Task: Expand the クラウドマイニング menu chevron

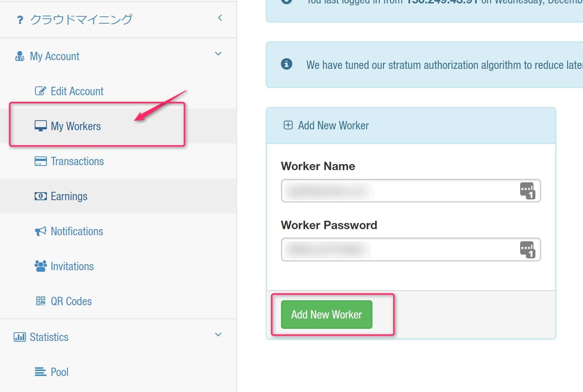Action: tap(220, 18)
